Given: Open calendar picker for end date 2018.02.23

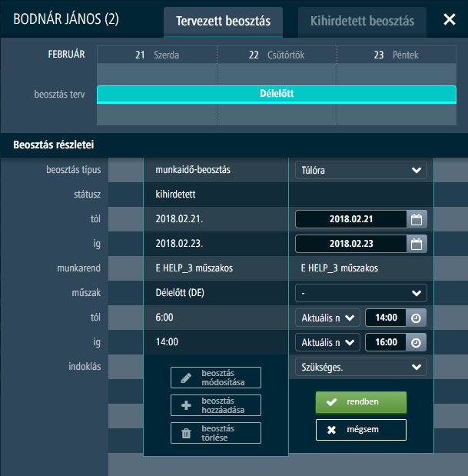Looking at the screenshot, I should tap(417, 244).
